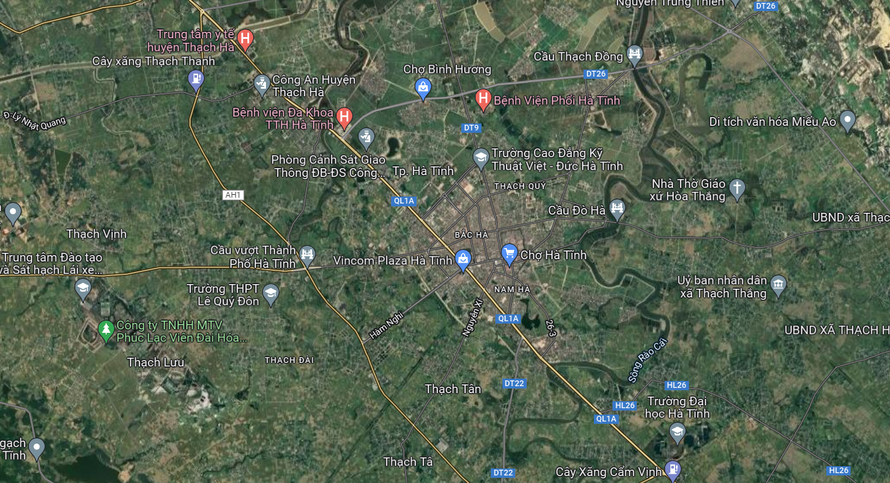The image size is (890, 483).
Task: Click the Trường THPT Lê Quý Đôn school pin
Action: coord(271,294)
